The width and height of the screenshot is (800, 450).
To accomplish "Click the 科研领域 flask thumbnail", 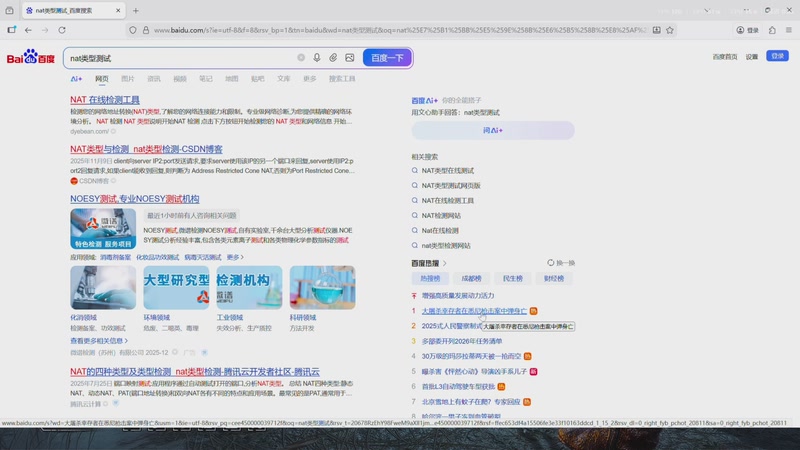I will [x=322, y=287].
